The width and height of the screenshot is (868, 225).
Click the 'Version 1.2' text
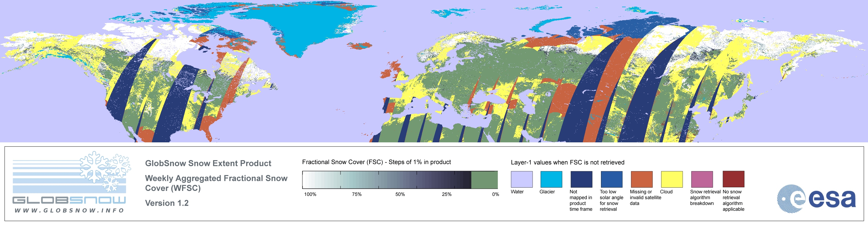point(167,203)
